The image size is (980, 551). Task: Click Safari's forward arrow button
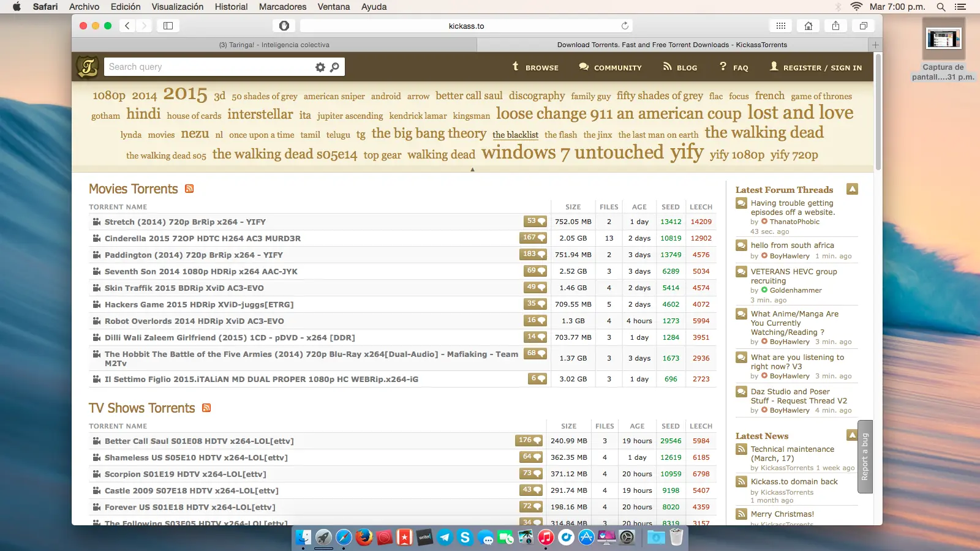tap(144, 26)
